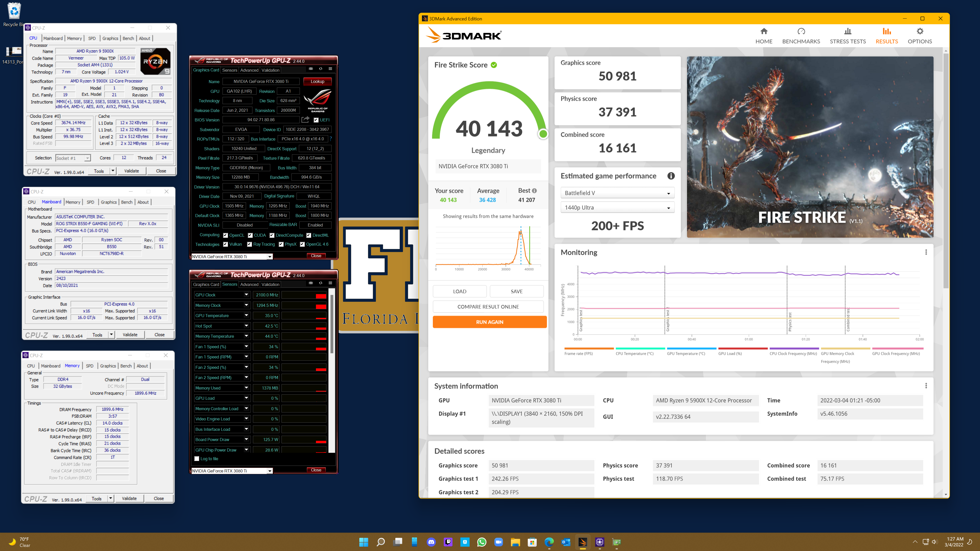Toggle the UEFI checkbox in GPU-Z
Viewport: 980px width, 551px height.
tap(316, 120)
